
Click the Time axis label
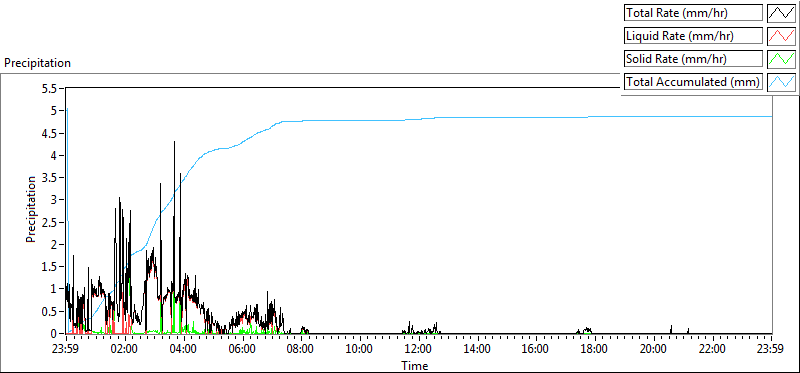point(414,365)
